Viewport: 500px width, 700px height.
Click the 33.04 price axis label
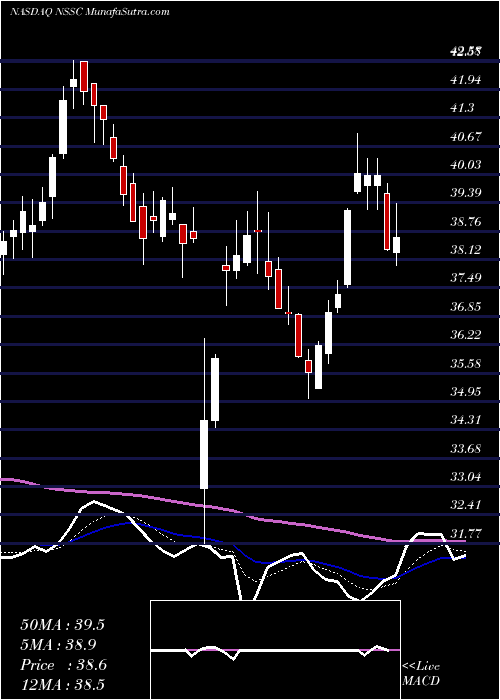[466, 477]
